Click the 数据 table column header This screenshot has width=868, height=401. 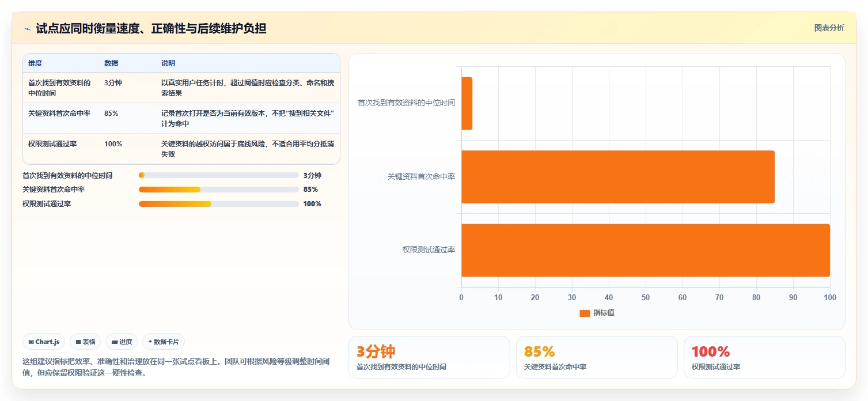pos(111,63)
